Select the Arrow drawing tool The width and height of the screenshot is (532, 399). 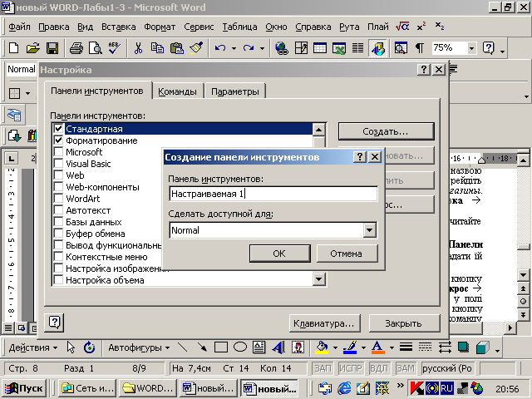pos(202,347)
